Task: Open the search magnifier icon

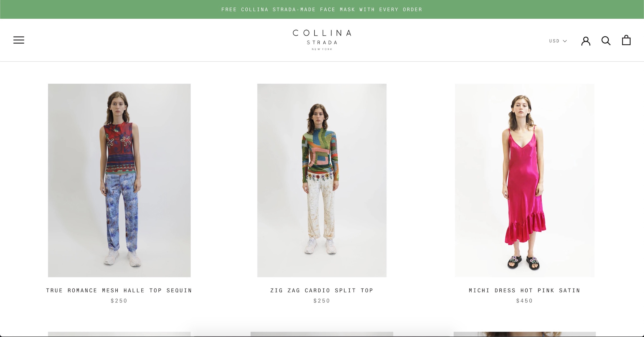Action: (606, 40)
